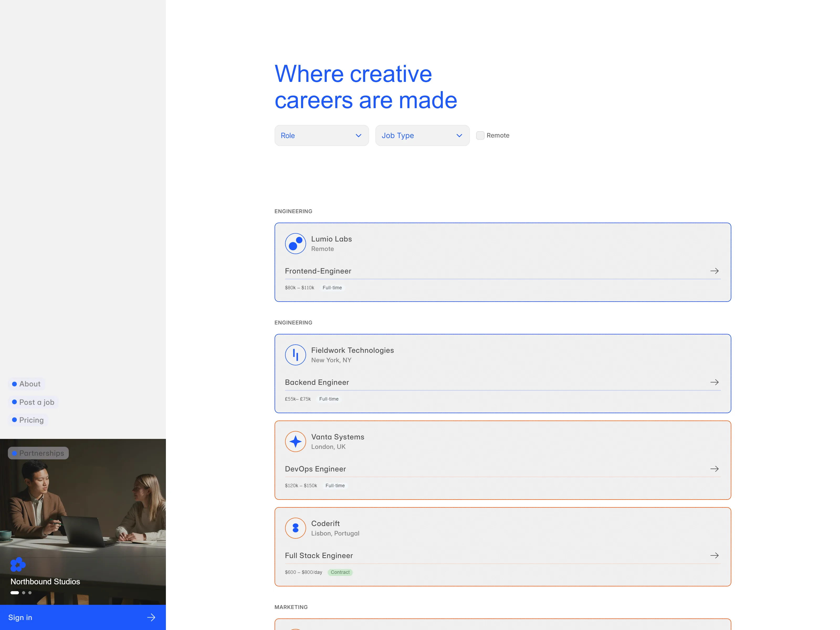
Task: Click the Sign in button
Action: tap(83, 617)
